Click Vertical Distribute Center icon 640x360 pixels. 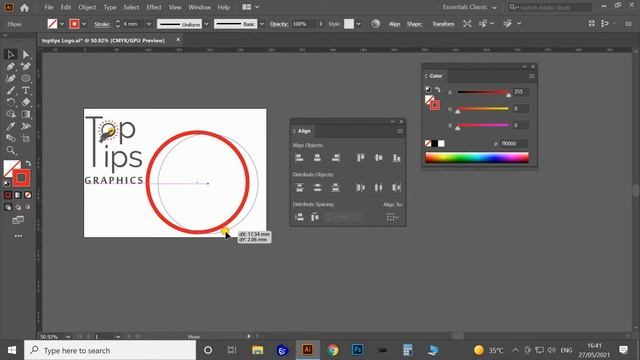317,187
